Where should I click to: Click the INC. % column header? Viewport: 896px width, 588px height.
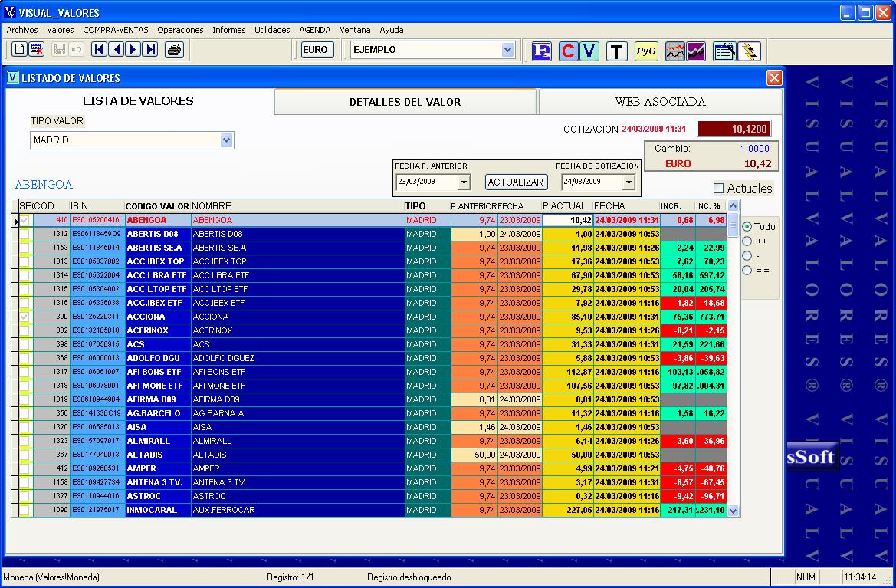711,206
